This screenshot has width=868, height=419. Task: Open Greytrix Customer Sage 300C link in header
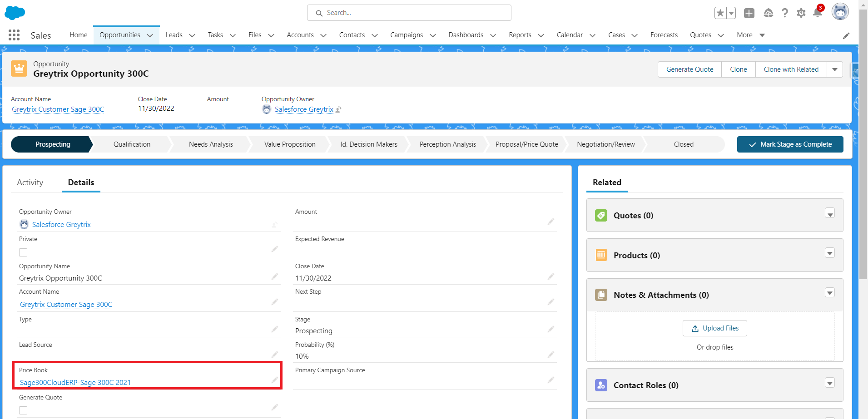point(58,109)
